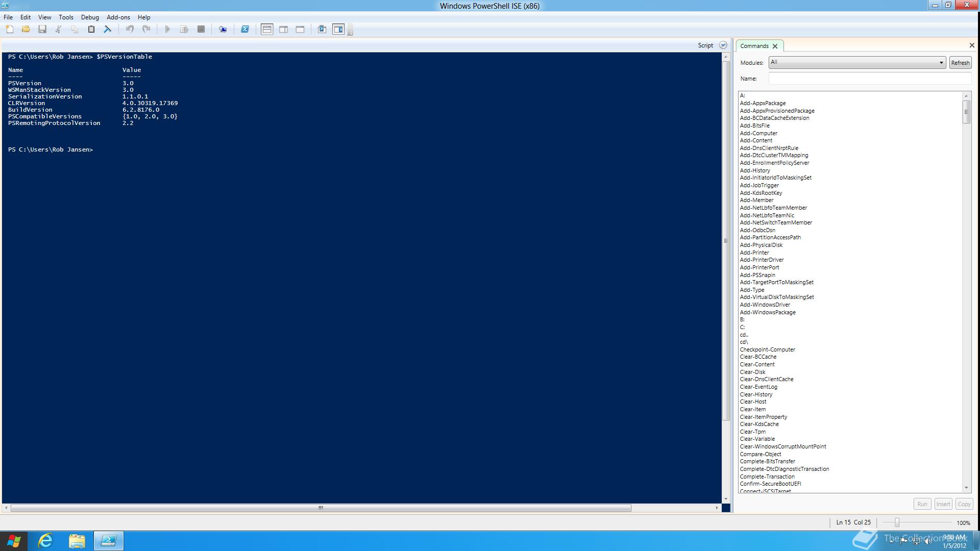Open the Start button on taskbar
The height and width of the screenshot is (551, 980).
coord(14,541)
